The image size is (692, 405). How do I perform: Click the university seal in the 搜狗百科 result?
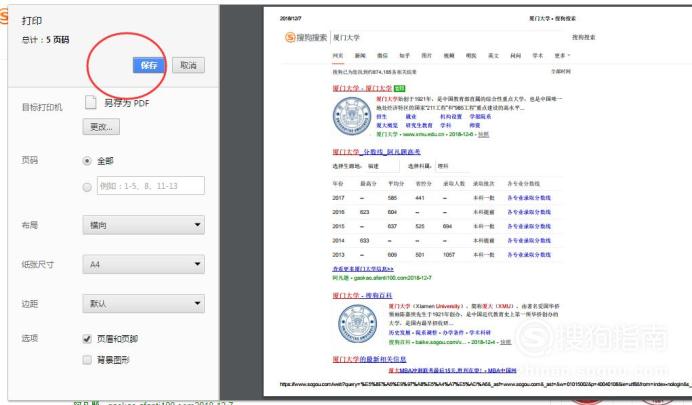pos(357,324)
